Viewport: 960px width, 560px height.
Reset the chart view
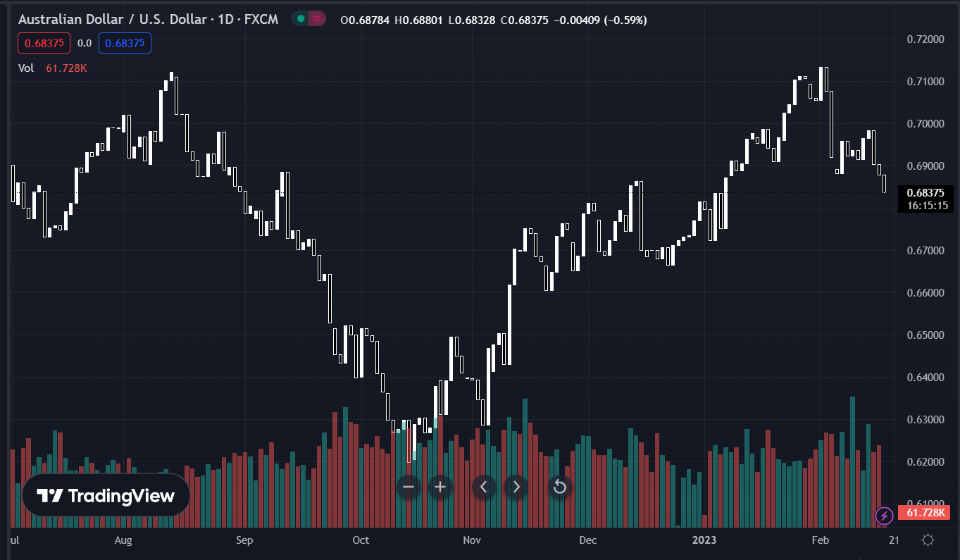(x=559, y=487)
